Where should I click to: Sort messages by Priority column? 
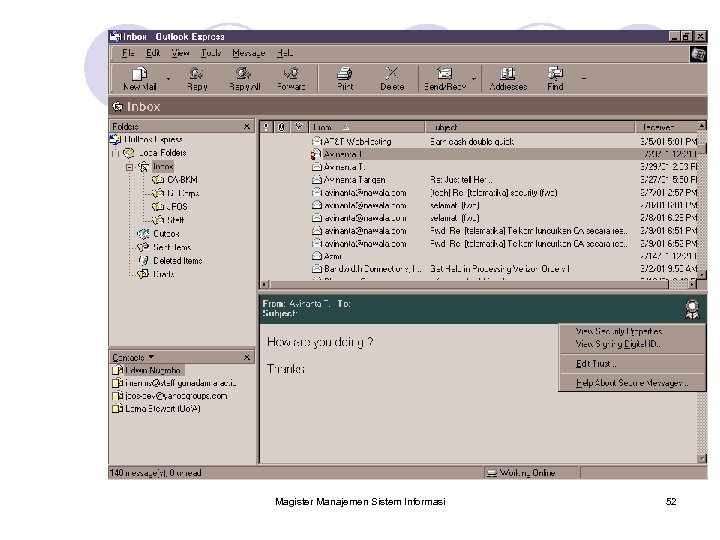pos(266,127)
